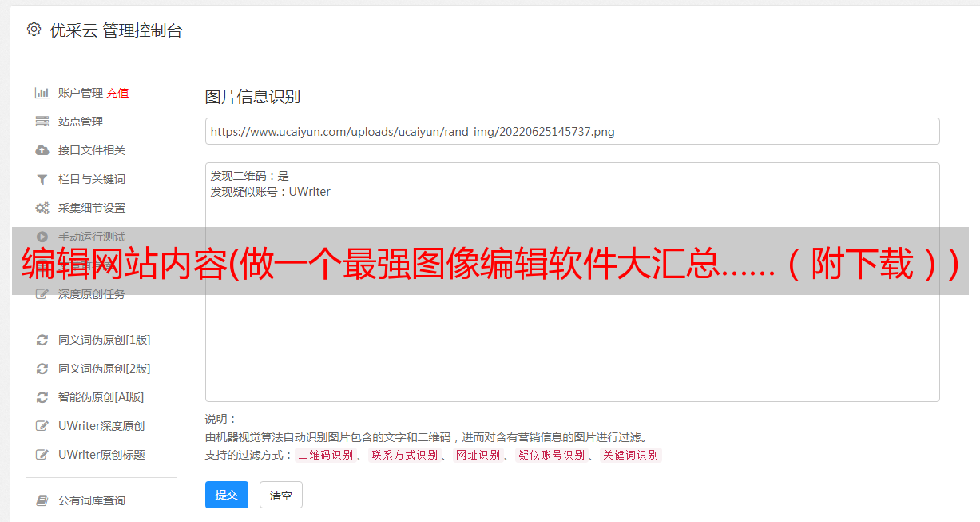The height and width of the screenshot is (522, 980).
Task: Go to UWriter深度原创
Action: pyautogui.click(x=101, y=426)
